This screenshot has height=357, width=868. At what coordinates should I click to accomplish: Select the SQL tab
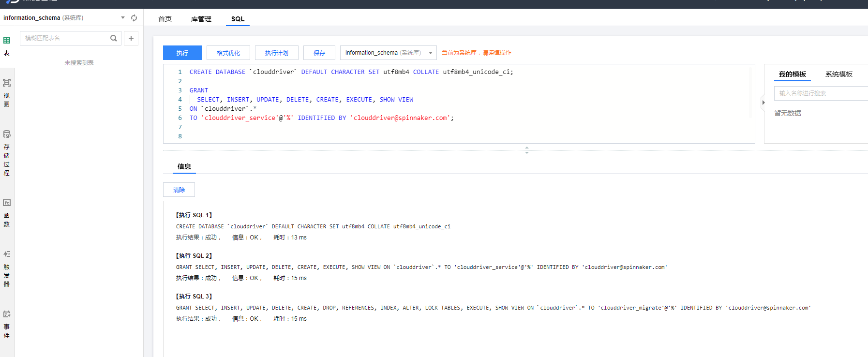238,19
